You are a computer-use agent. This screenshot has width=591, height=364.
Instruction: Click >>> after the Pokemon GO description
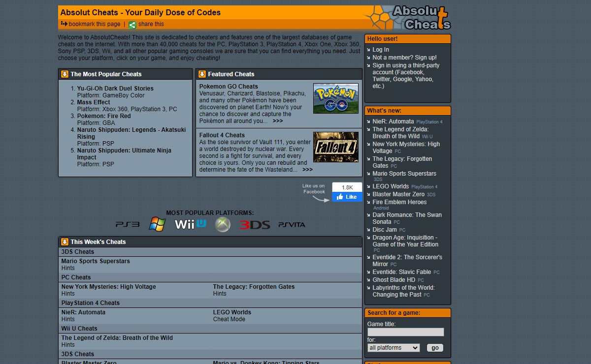click(278, 121)
